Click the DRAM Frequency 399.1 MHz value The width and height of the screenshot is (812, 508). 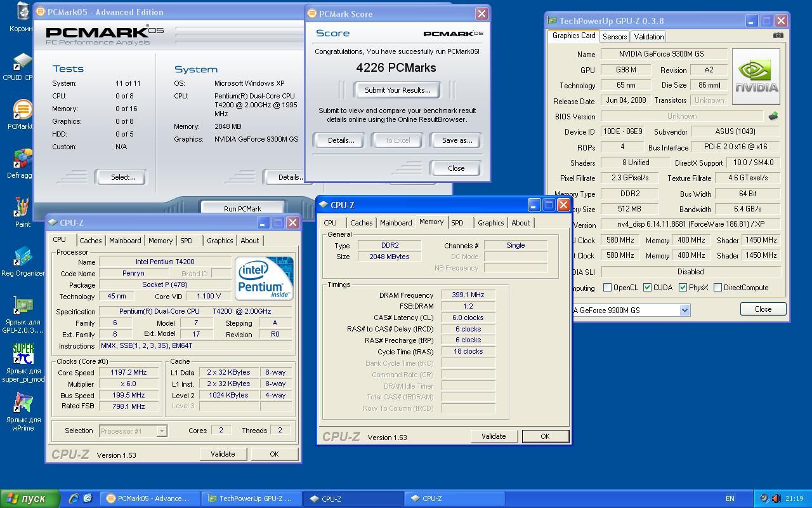tap(468, 295)
